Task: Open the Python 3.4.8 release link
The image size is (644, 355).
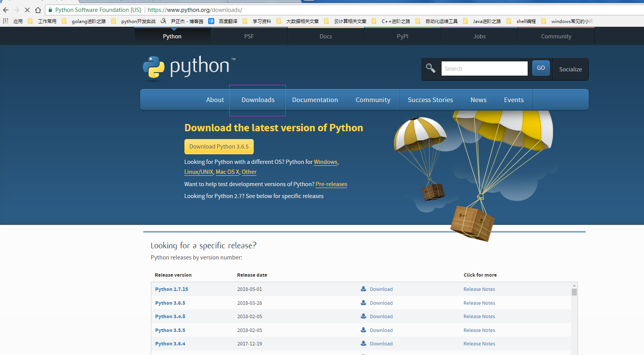Action: (x=170, y=316)
